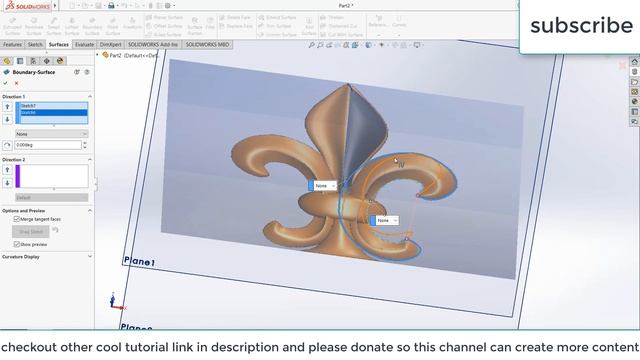Toggle Show preview checkbox
Viewport: 640px width, 360px height.
pyautogui.click(x=17, y=244)
